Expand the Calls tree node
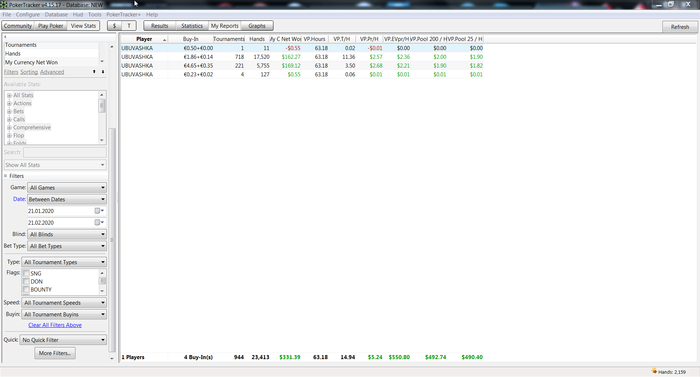700x377 pixels. tap(9, 120)
